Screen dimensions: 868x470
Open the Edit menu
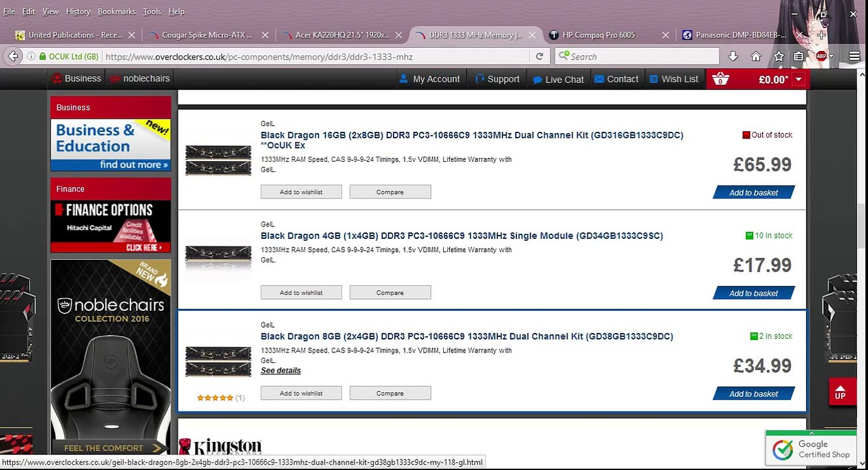[29, 11]
